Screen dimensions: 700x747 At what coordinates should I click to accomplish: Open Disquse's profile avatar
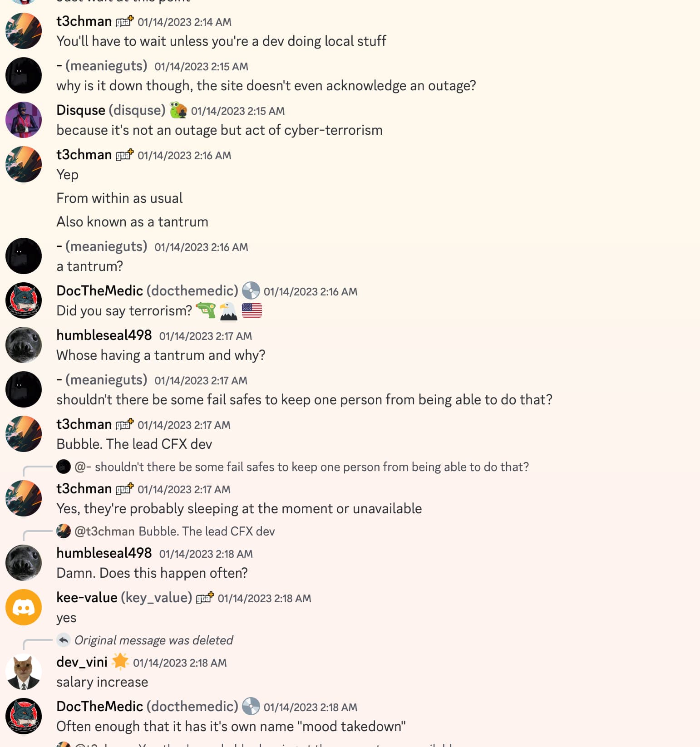pyautogui.click(x=24, y=120)
